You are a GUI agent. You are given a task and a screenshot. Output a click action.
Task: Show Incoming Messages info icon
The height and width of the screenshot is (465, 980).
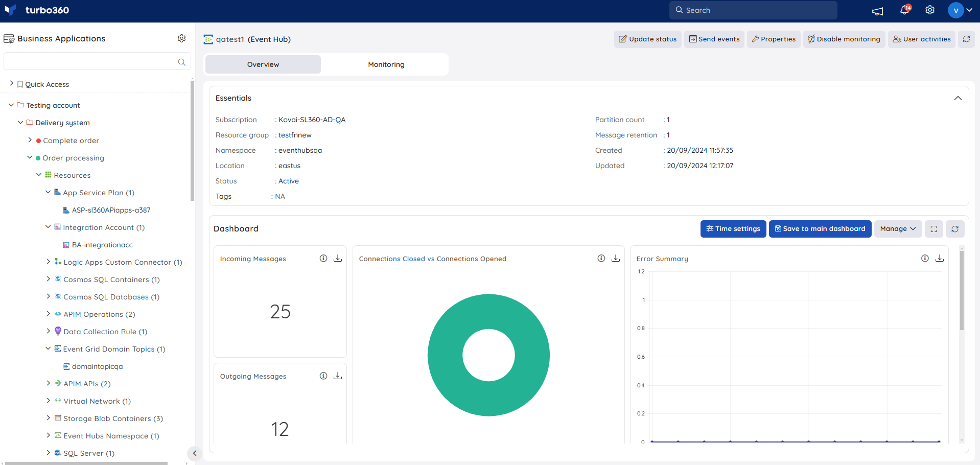(323, 259)
